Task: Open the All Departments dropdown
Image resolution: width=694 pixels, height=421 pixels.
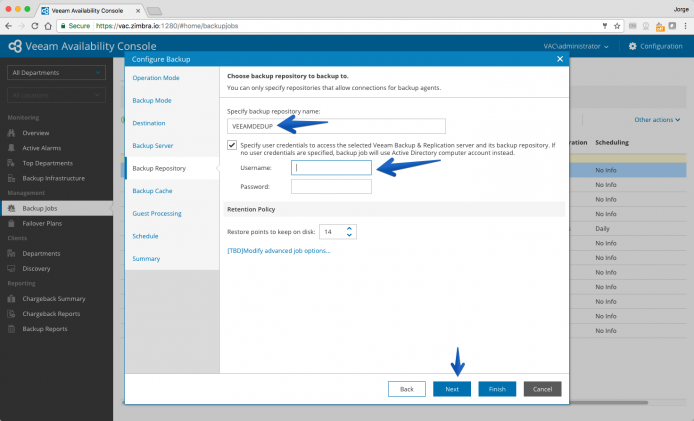Action: pyautogui.click(x=56, y=73)
